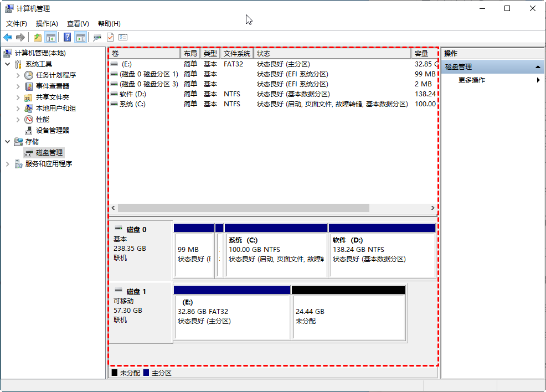Viewport: 546px width, 392px height.
Task: Click the Forward arrow toolbar icon
Action: pos(20,37)
